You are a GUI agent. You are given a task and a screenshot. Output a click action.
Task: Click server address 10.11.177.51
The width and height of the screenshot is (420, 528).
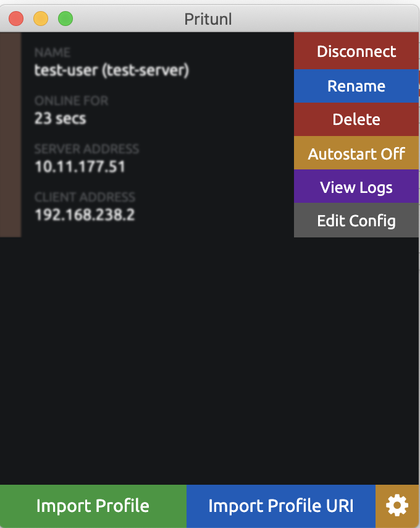click(80, 167)
